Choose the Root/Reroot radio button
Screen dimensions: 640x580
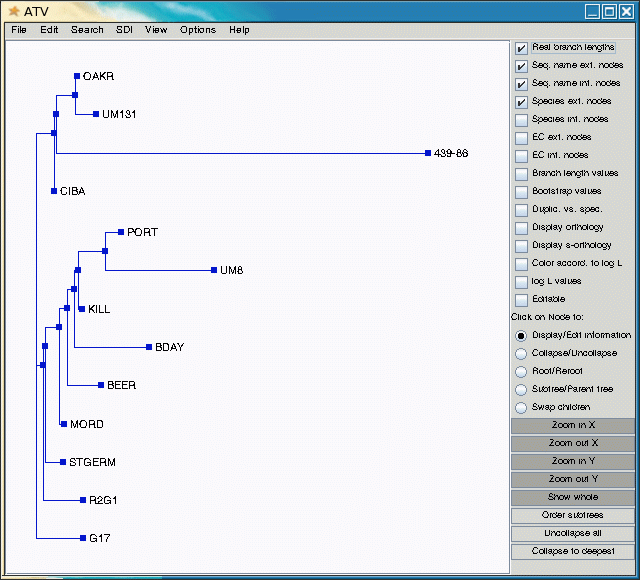coord(521,371)
